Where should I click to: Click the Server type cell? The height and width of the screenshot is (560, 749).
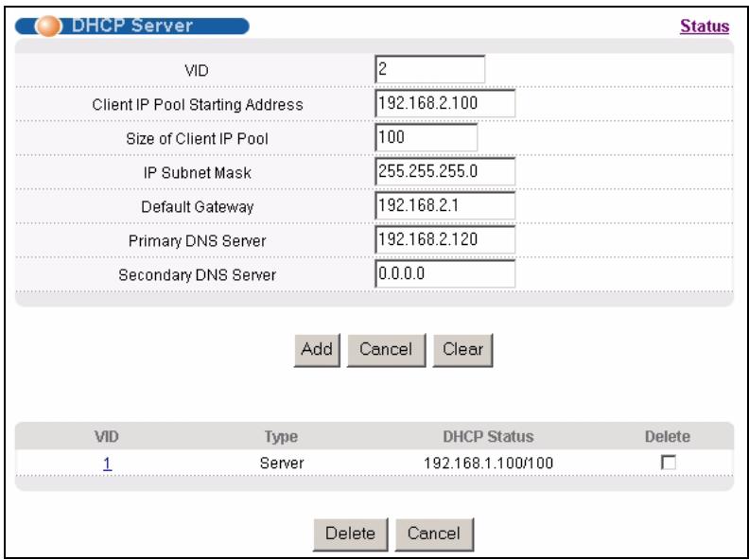click(282, 463)
